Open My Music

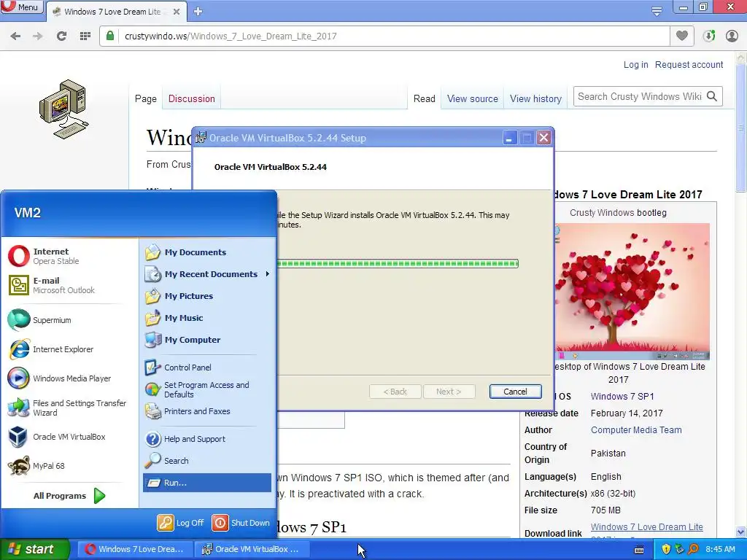(x=207, y=318)
